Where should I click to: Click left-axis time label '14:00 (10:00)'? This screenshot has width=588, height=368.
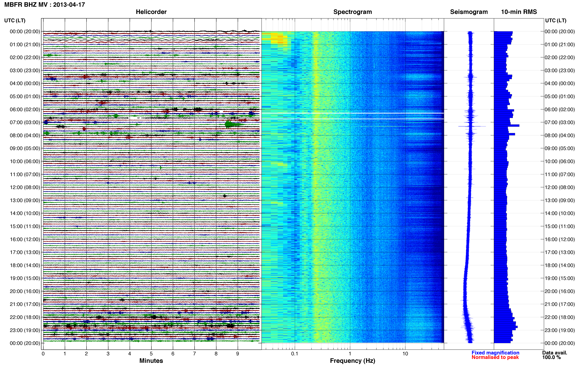tap(25, 213)
